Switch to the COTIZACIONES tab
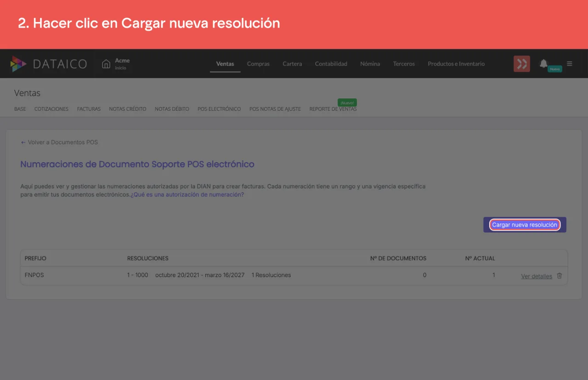588x380 pixels. 51,109
